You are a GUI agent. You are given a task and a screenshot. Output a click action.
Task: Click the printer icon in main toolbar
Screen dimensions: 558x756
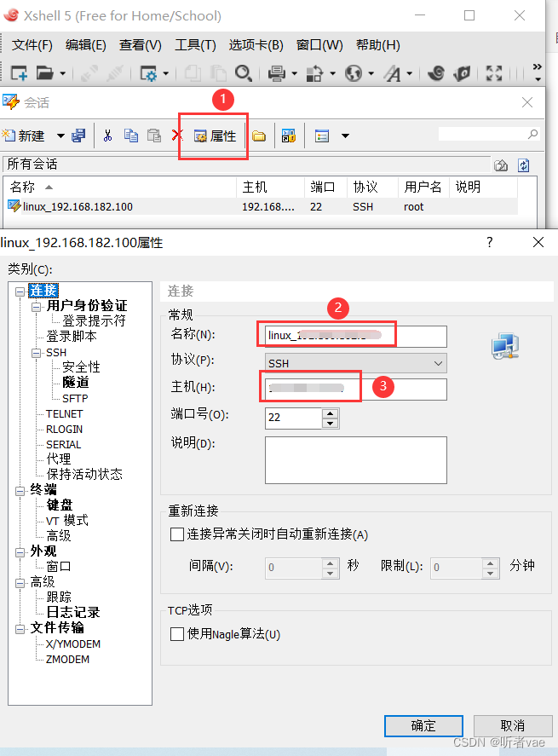pos(277,73)
